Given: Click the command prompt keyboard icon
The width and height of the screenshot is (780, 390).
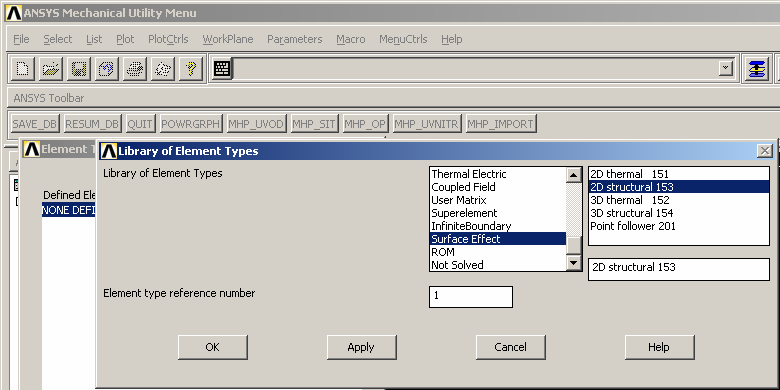Looking at the screenshot, I should pos(221,69).
